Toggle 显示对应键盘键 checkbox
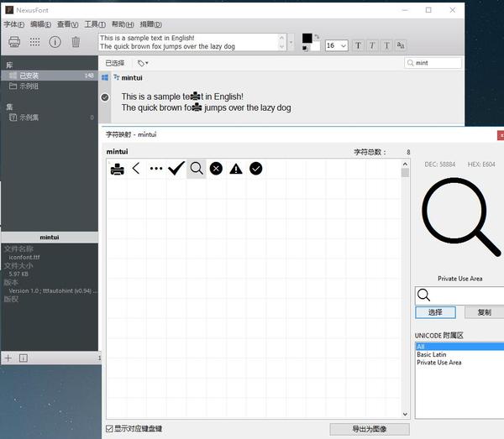This screenshot has width=504, height=439. 109,429
